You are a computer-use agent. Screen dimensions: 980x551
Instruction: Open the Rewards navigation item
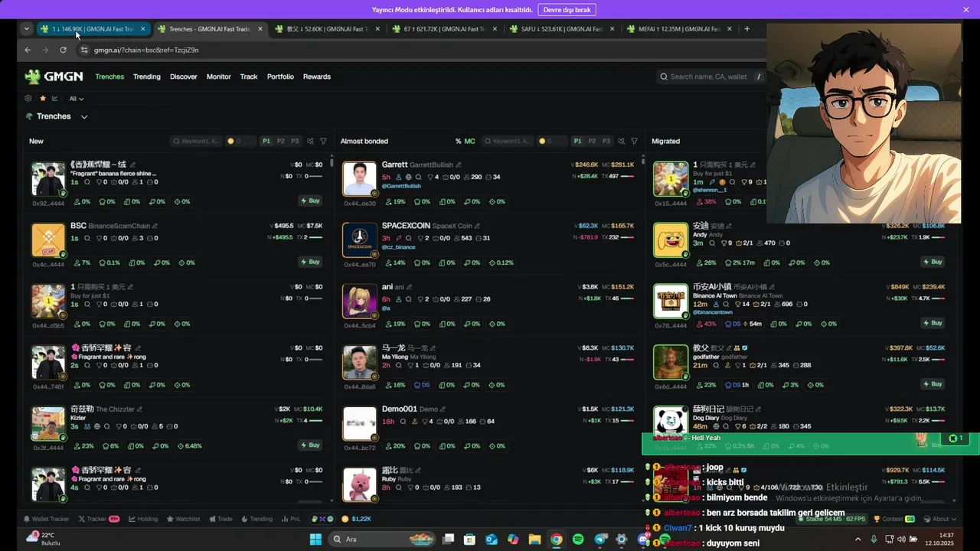(317, 77)
